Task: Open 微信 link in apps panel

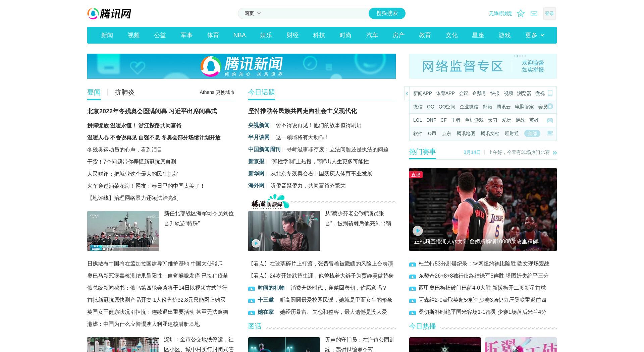Action: (418, 107)
